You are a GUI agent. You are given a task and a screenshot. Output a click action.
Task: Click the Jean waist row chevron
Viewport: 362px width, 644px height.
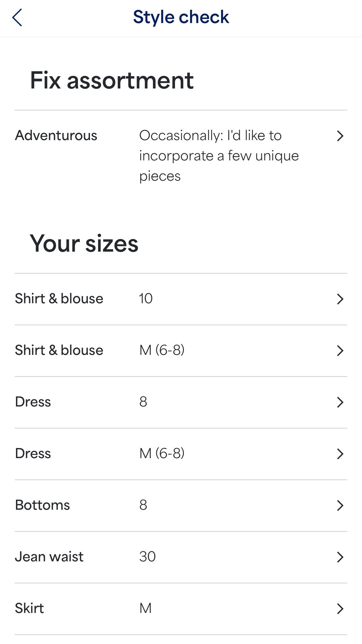point(340,557)
